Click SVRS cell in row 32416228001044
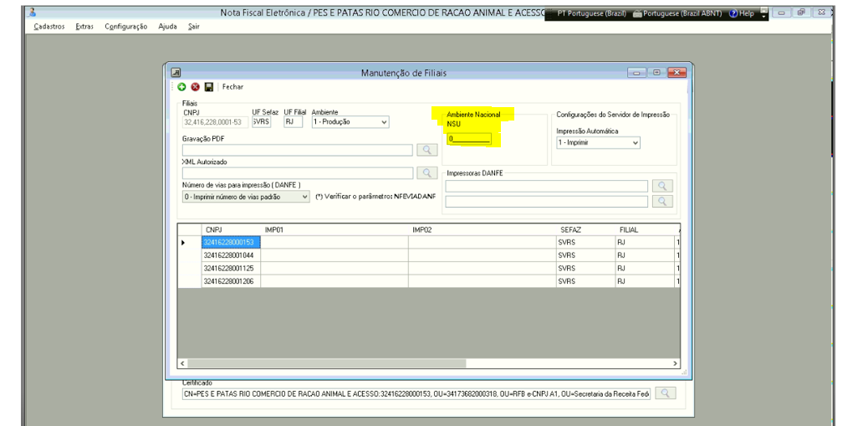 click(585, 255)
